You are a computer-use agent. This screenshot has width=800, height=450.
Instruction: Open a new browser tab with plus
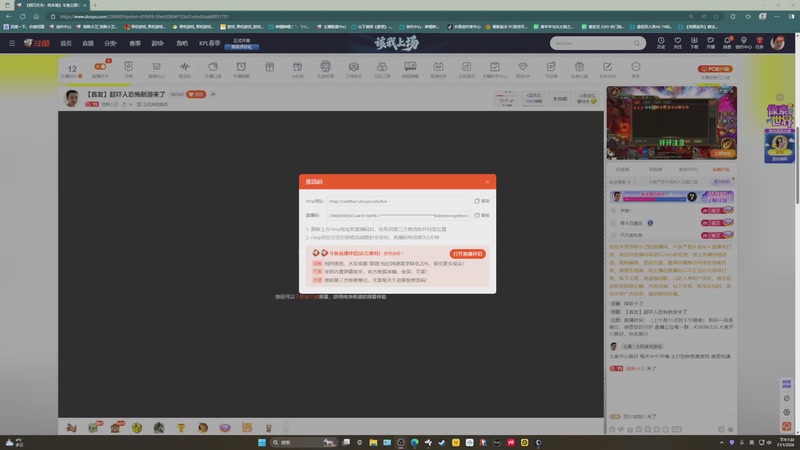95,5
